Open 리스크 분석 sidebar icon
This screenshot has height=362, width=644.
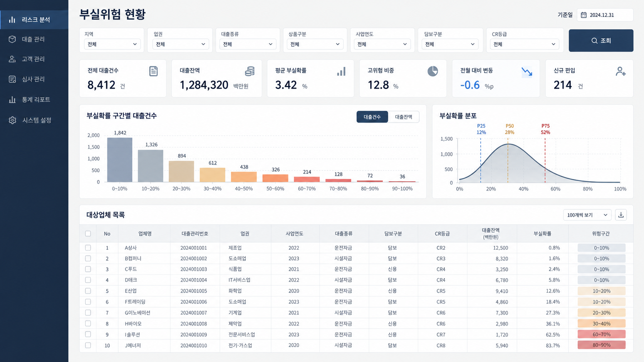(12, 20)
